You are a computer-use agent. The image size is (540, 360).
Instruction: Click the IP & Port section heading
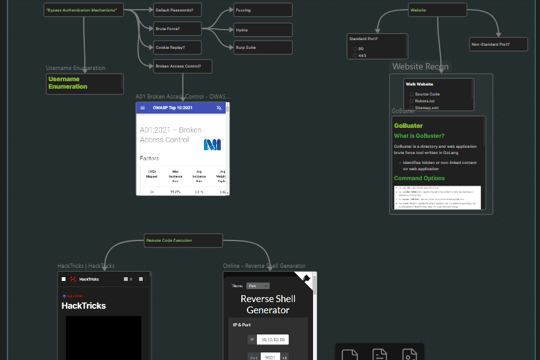242,325
